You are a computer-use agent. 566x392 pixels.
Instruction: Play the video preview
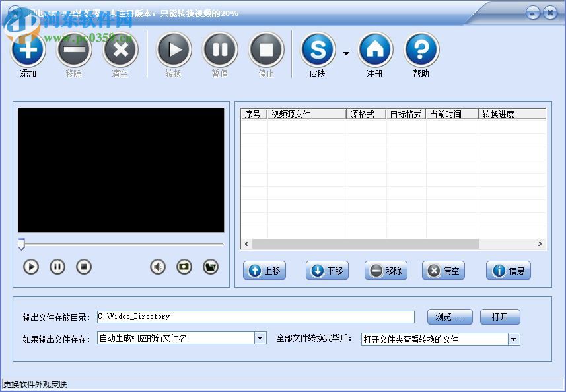tap(30, 267)
